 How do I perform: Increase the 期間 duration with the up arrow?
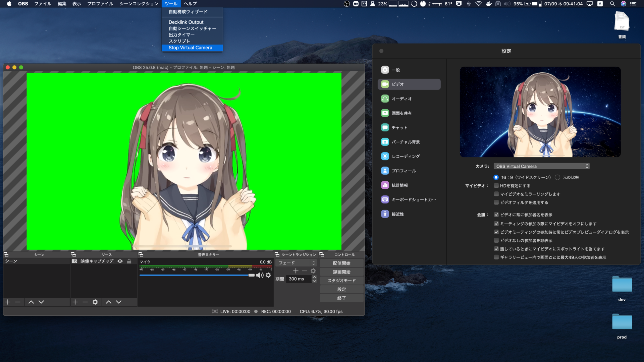(314, 277)
